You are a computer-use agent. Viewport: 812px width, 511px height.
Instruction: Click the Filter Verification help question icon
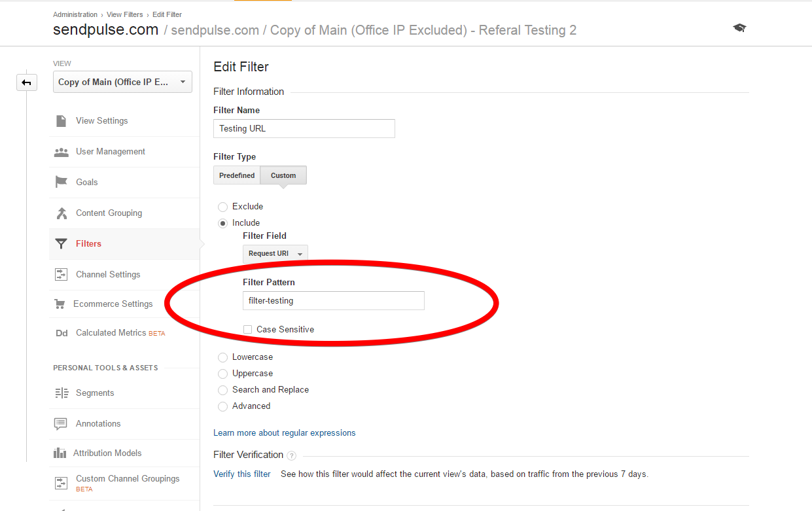[x=291, y=455]
